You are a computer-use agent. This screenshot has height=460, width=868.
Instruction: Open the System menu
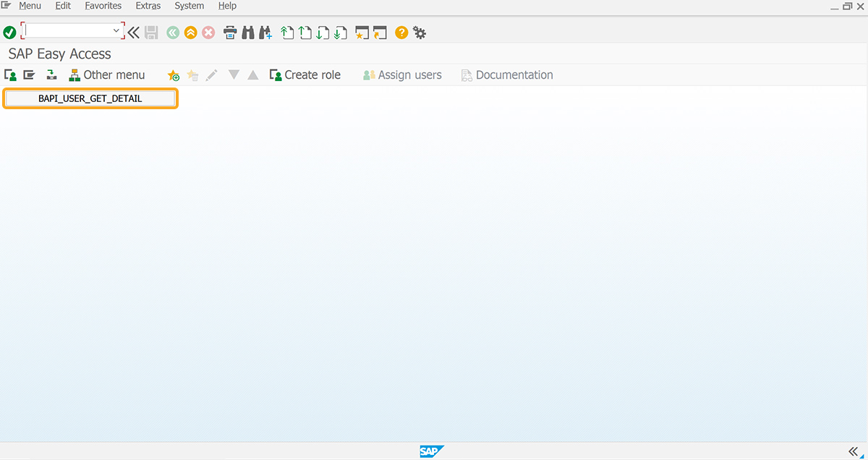(190, 6)
